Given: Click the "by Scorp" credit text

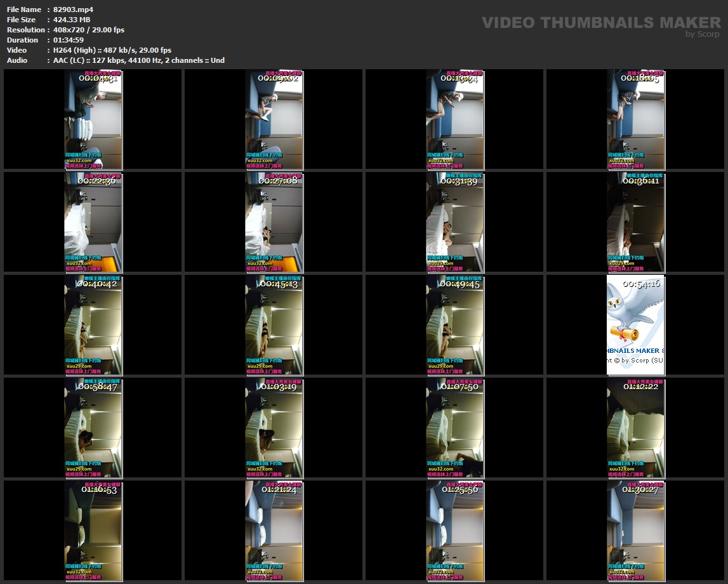Looking at the screenshot, I should (x=703, y=35).
